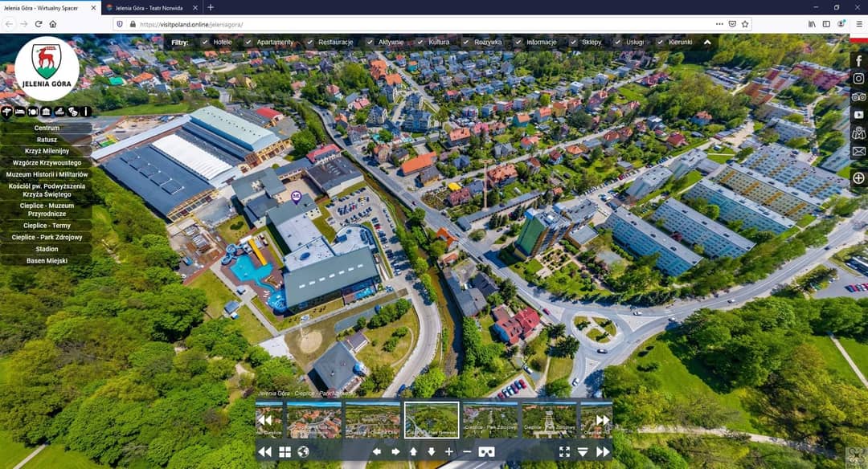The width and height of the screenshot is (868, 469).
Task: Enter fullscreen from the bottom toolbar
Action: click(564, 452)
